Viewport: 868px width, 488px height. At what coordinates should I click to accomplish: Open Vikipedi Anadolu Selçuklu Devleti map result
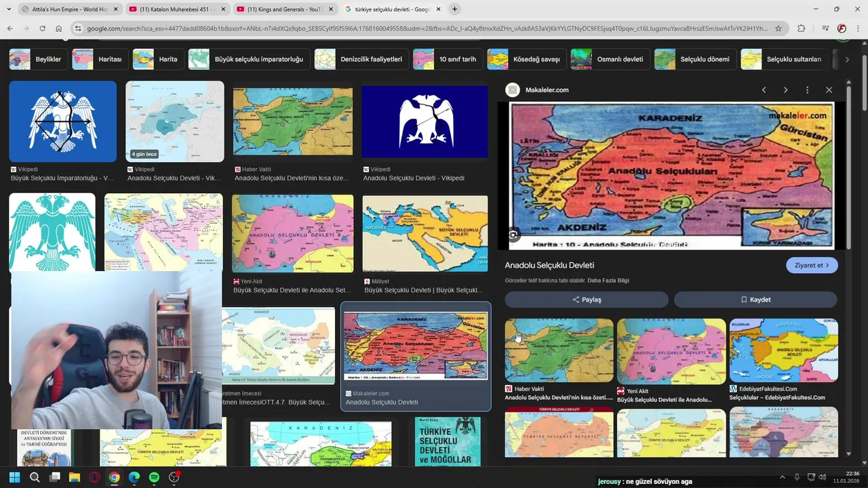[x=174, y=122]
